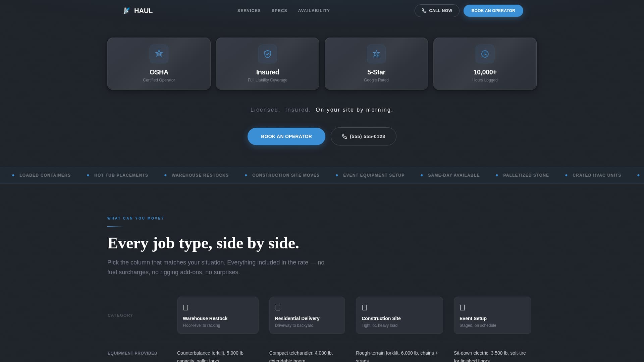Image resolution: width=644 pixels, height=362 pixels.
Task: Click the Construction Site card icon
Action: click(365, 307)
